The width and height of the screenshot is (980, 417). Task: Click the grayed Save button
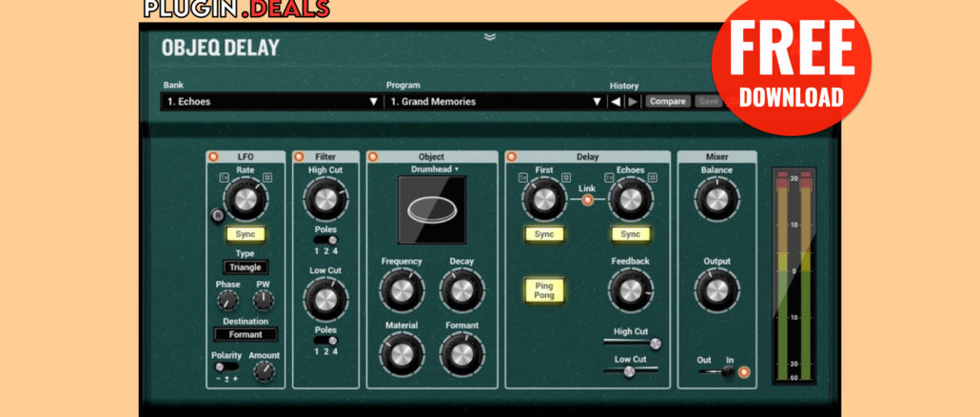[x=708, y=101]
